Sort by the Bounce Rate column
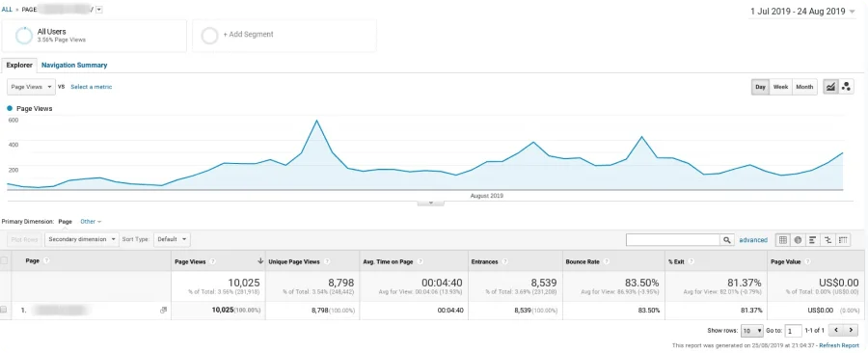 [583, 261]
